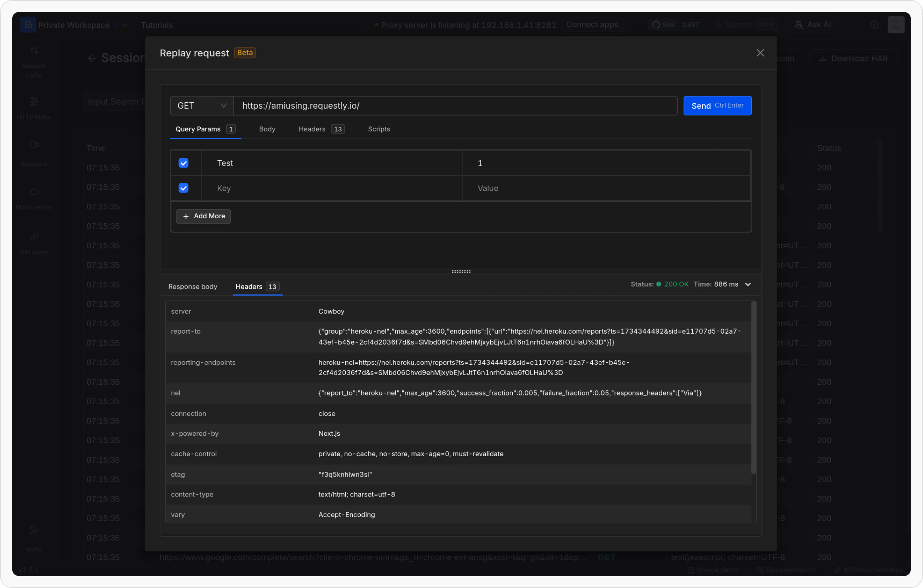Image resolution: width=923 pixels, height=588 pixels.
Task: Switch to the Body tab
Action: click(x=267, y=129)
